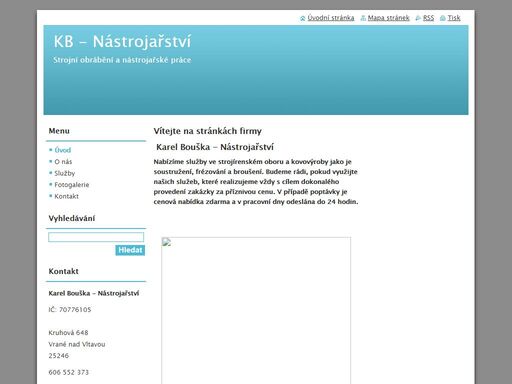Open the Služby menu item

65,173
